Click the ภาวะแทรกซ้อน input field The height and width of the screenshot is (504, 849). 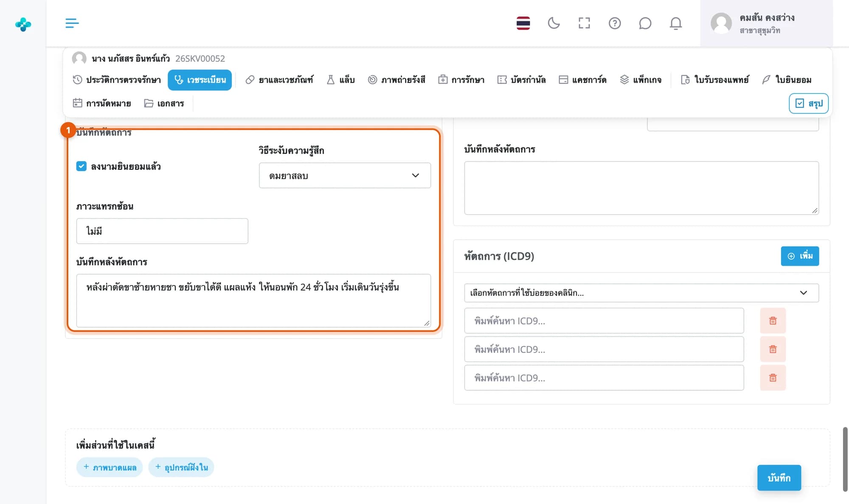[162, 231]
